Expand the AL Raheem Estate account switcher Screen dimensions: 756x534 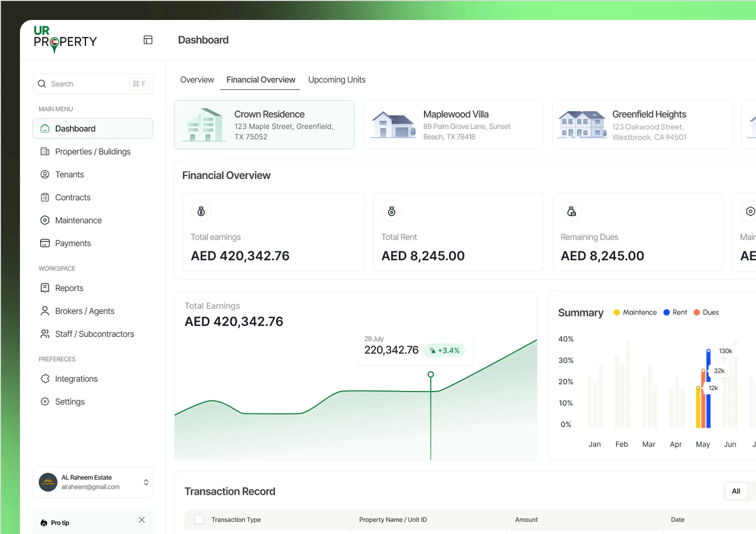[x=146, y=482]
